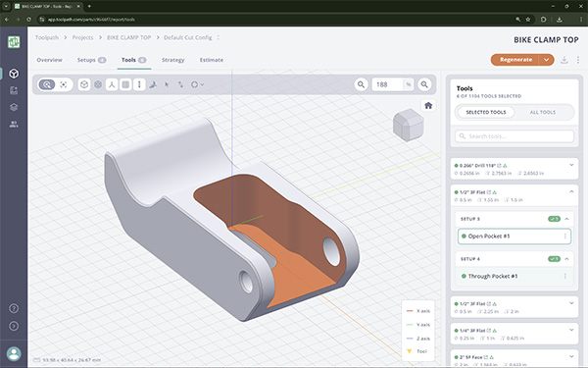Select the pointer cursor tool
Screen dimensions: 588x368
click(167, 84)
